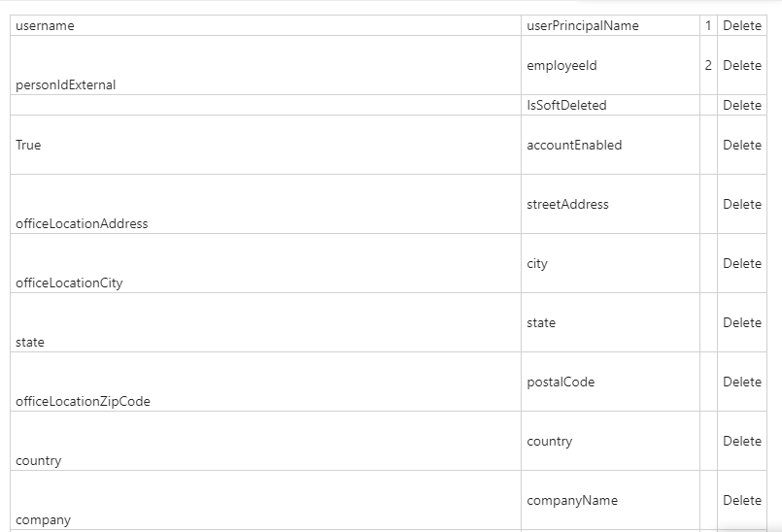
Task: Delete the postalCode mapping row
Action: tap(741, 382)
